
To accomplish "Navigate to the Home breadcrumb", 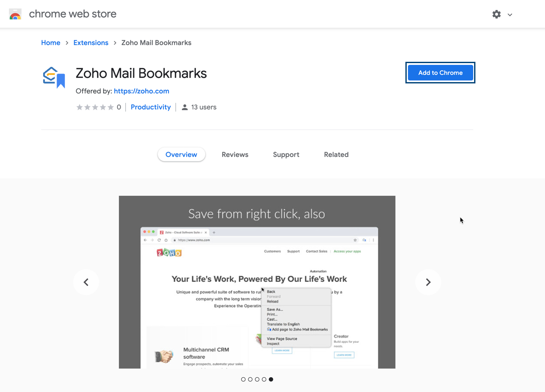I will [x=51, y=42].
